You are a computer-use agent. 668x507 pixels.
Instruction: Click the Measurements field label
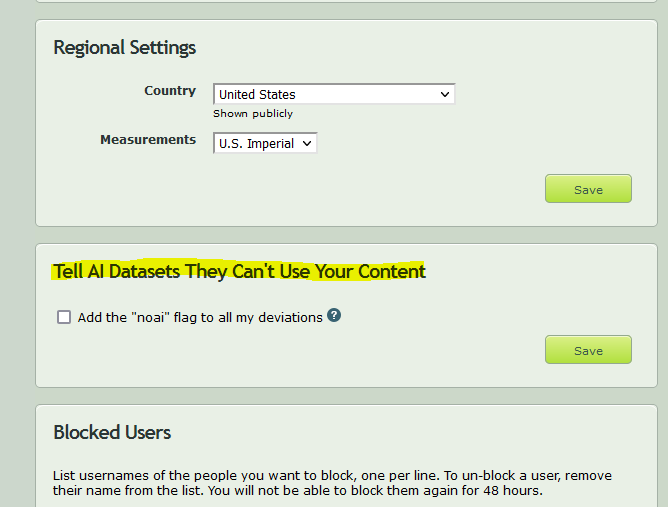pos(148,140)
